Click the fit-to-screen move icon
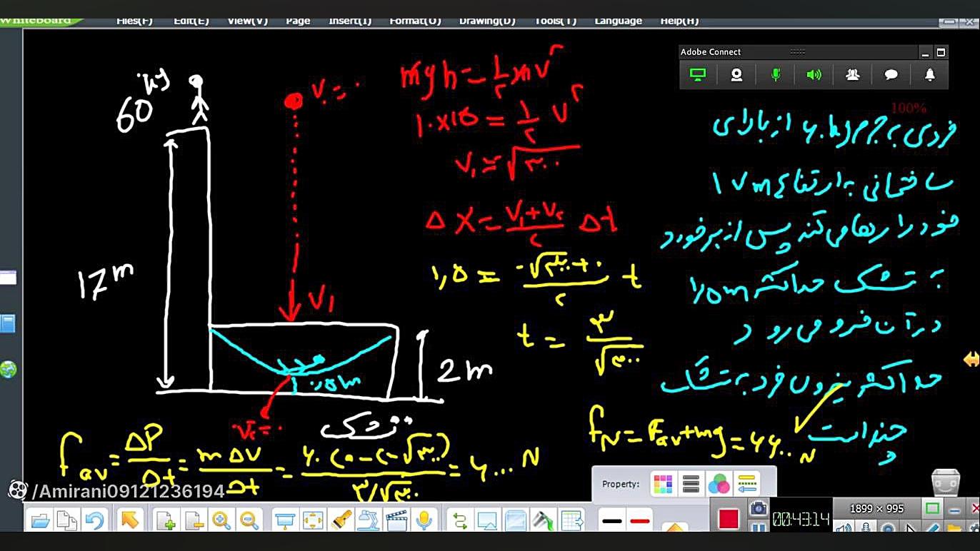980x551 pixels. pyautogui.click(x=312, y=521)
